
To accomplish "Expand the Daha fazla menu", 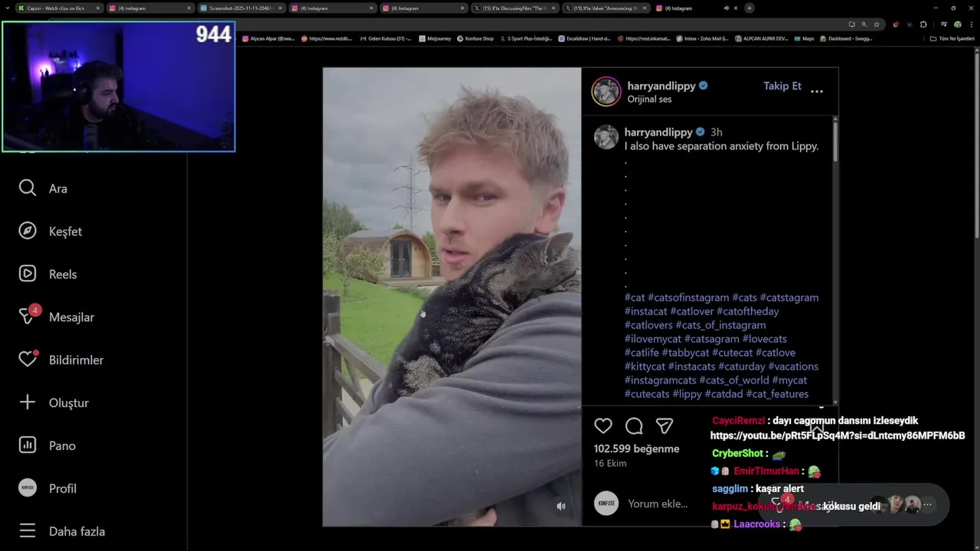I will pyautogui.click(x=62, y=531).
